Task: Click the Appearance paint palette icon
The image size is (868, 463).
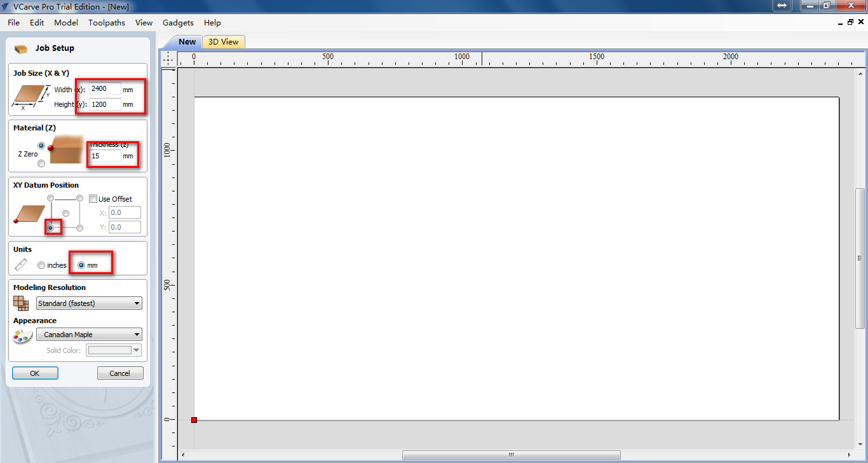Action: pyautogui.click(x=22, y=336)
